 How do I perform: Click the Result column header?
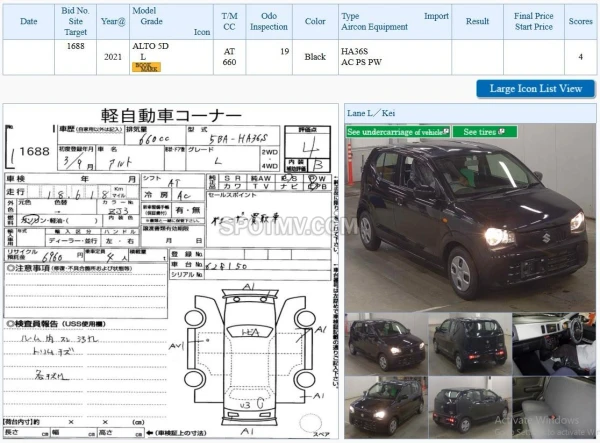pos(478,21)
